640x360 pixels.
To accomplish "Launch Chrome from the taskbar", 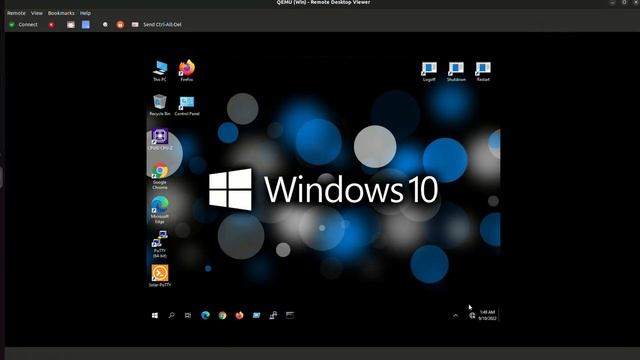I will coord(222,315).
